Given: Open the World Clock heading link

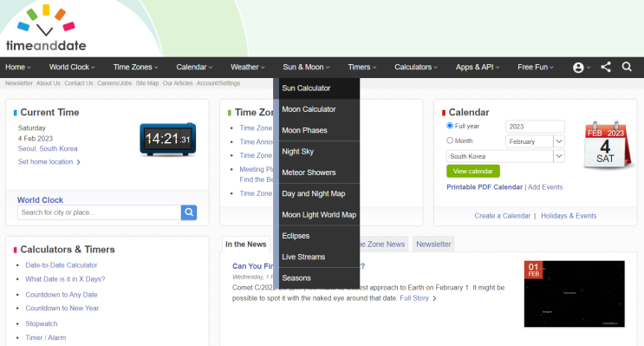Looking at the screenshot, I should point(40,200).
